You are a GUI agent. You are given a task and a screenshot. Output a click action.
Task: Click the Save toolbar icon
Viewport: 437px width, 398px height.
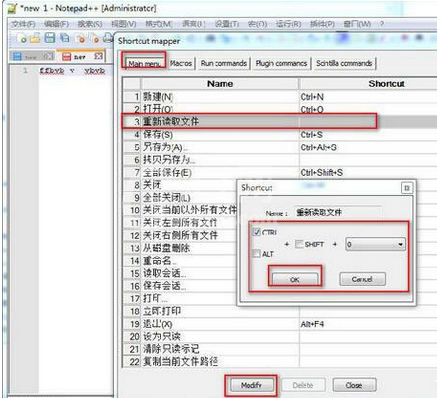click(50, 38)
